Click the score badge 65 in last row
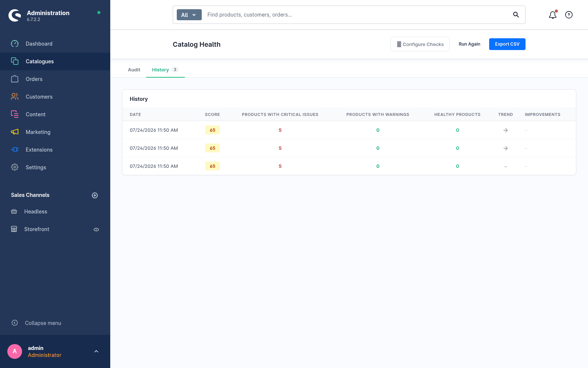Image resolution: width=588 pixels, height=368 pixels. point(212,166)
